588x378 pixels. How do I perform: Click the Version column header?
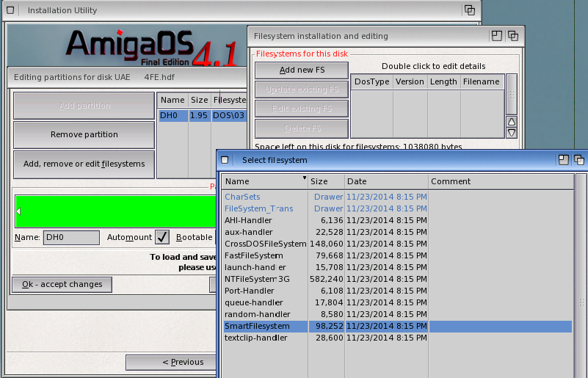(x=410, y=81)
